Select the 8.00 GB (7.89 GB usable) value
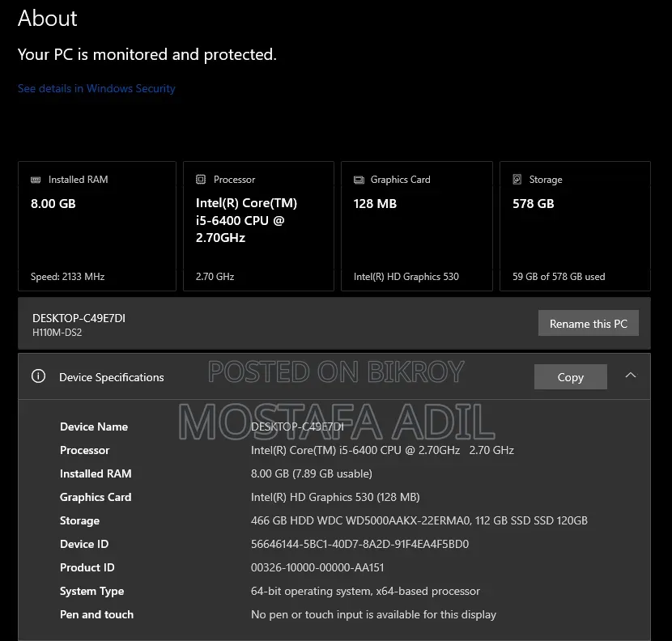The image size is (672, 641). point(312,473)
